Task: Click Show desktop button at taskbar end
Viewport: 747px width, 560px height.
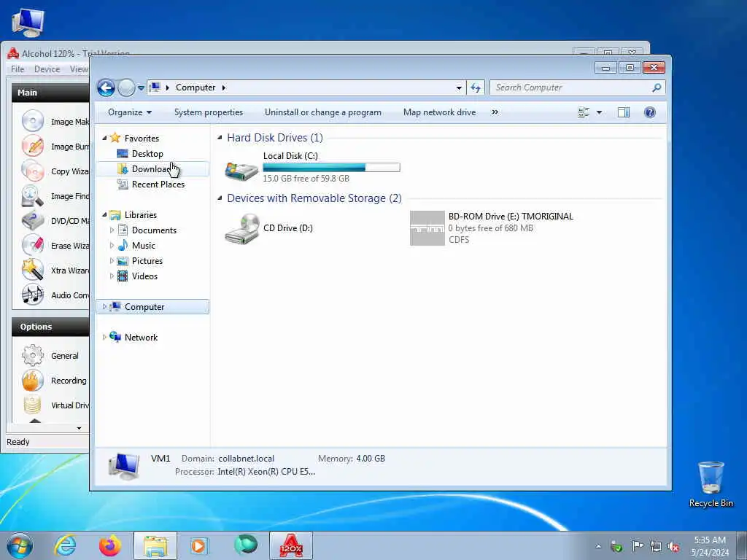Action: [741, 545]
